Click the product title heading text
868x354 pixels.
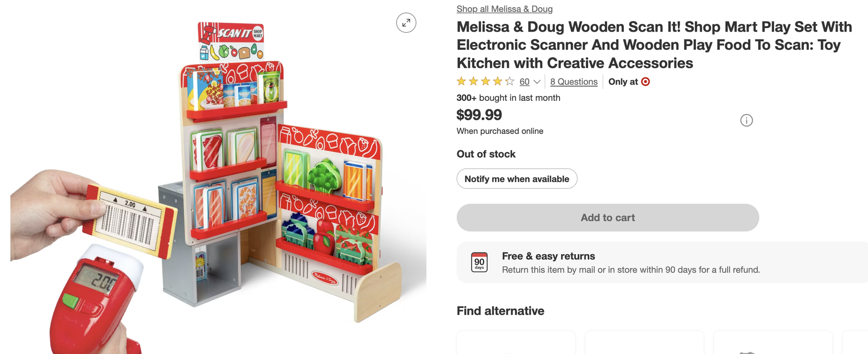(654, 45)
